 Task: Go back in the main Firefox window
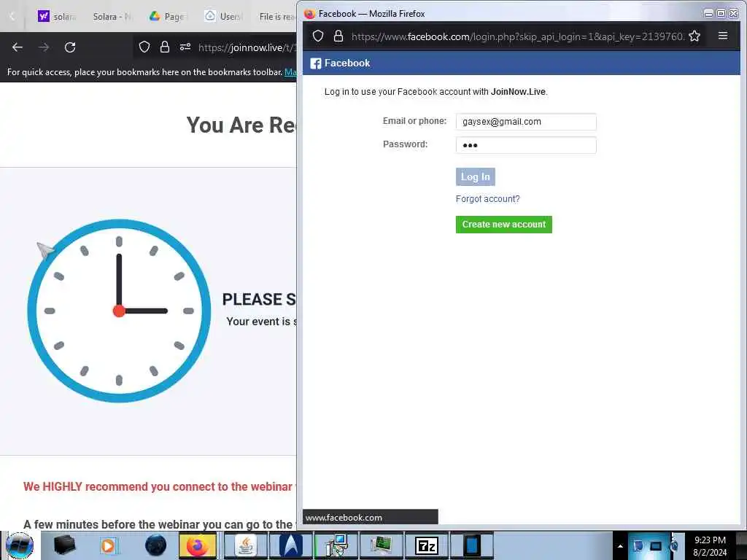18,47
